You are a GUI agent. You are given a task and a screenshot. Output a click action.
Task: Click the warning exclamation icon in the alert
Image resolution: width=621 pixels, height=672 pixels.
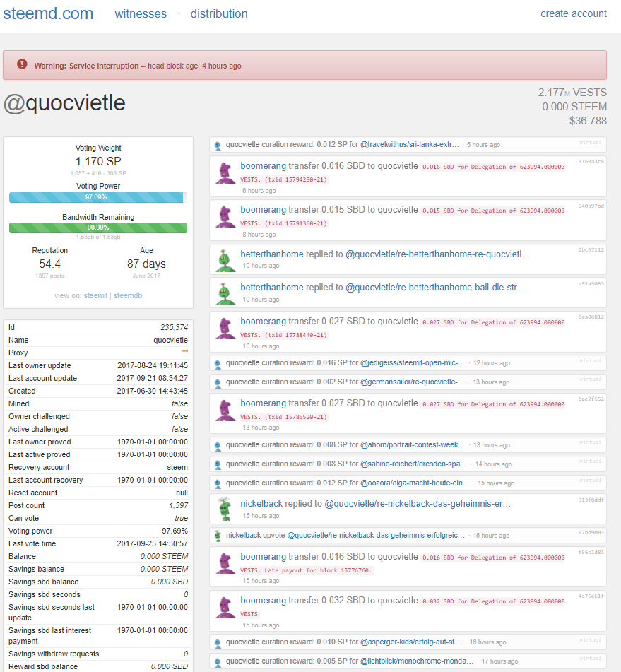[22, 64]
